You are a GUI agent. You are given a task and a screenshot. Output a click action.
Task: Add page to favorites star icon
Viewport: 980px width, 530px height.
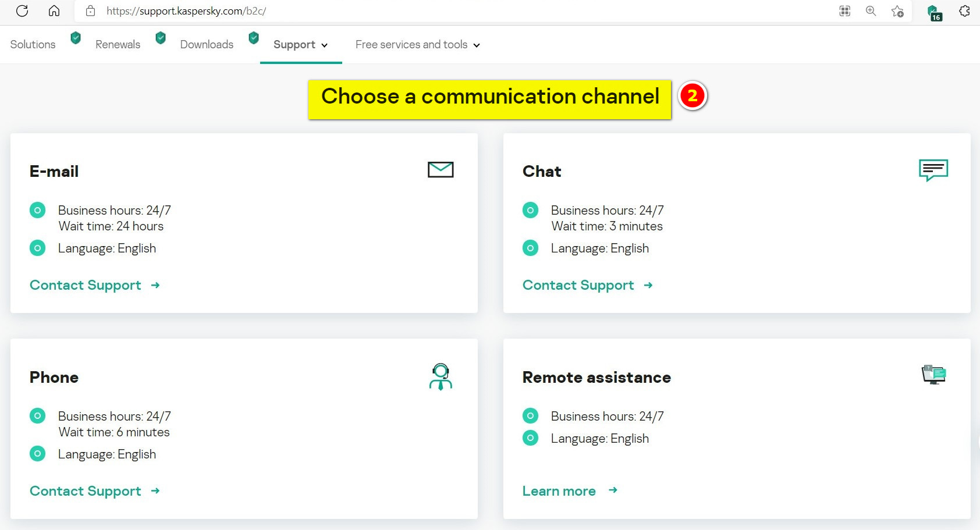point(897,11)
